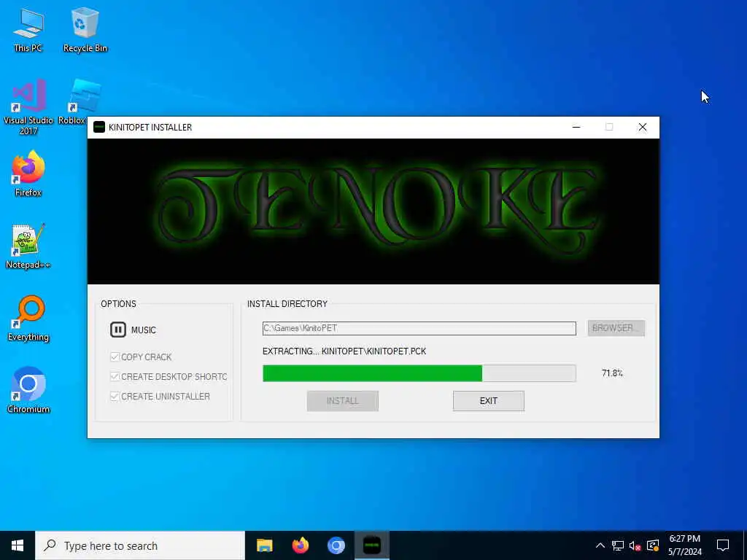This screenshot has width=747, height=560.
Task: Open File Explorer from the taskbar
Action: 264,545
